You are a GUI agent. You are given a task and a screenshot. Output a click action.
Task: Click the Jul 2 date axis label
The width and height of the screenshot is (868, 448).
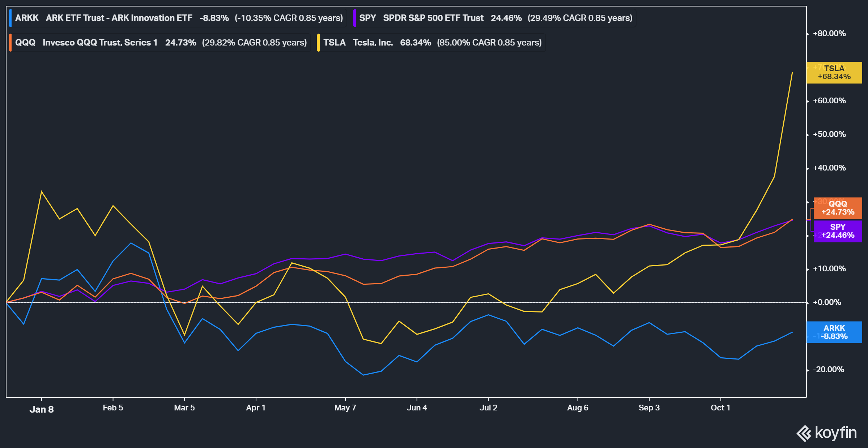(488, 408)
